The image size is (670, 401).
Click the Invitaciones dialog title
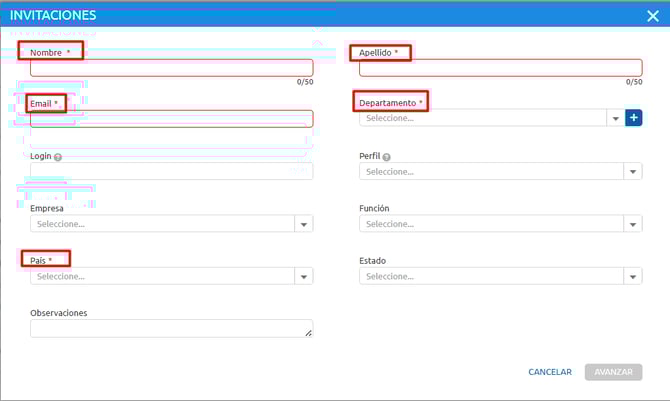[53, 15]
